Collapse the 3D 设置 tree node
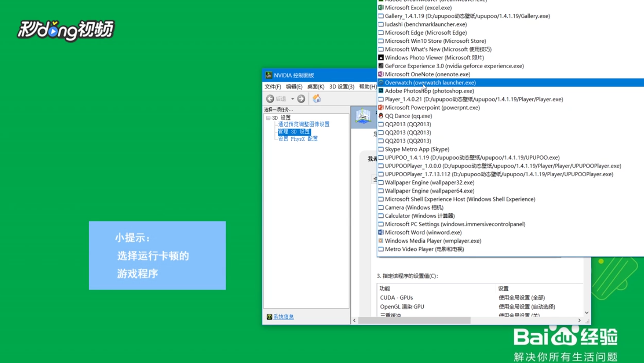The width and height of the screenshot is (644, 363). pyautogui.click(x=268, y=118)
